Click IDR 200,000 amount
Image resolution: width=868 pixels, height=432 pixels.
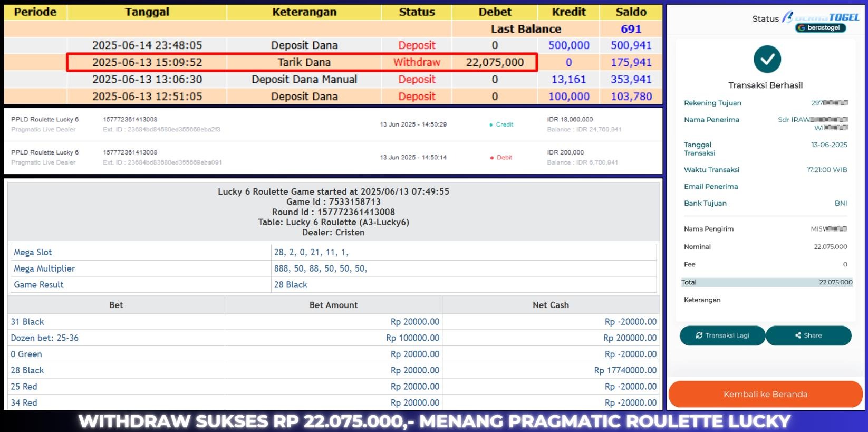565,152
